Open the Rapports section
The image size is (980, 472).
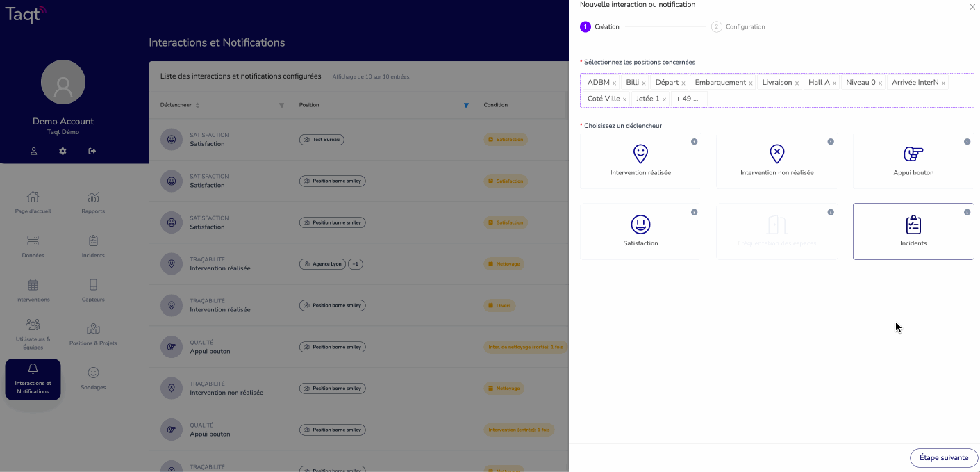(93, 202)
